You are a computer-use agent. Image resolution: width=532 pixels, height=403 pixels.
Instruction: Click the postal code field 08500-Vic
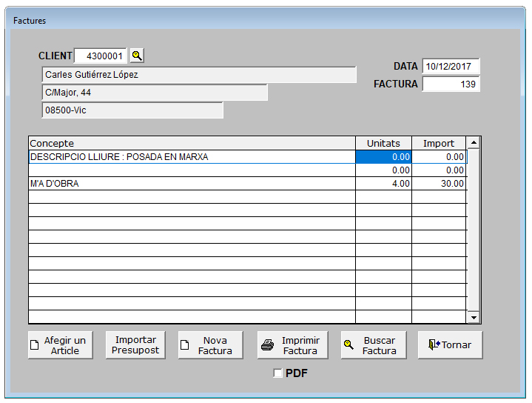(132, 110)
